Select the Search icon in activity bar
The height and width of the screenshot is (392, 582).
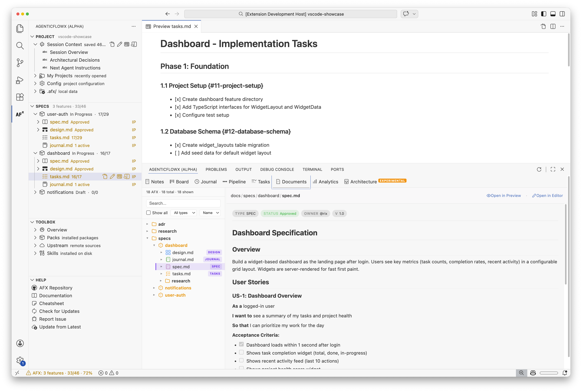[20, 45]
